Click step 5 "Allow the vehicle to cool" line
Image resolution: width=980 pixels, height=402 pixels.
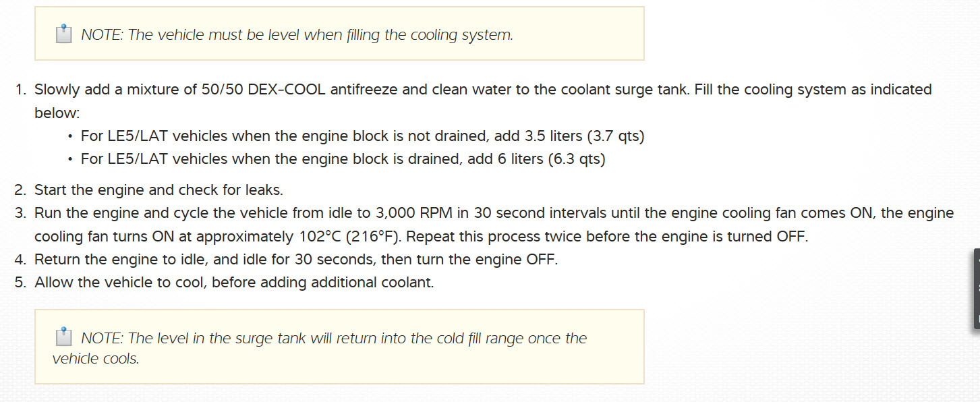coord(233,282)
